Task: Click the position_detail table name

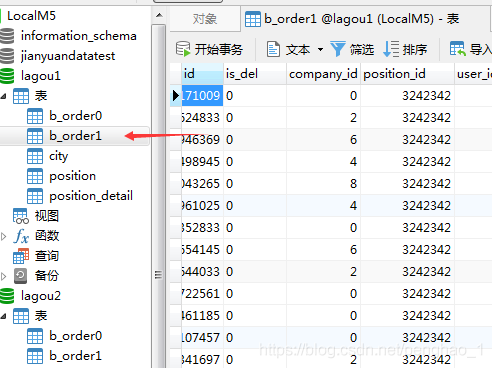Action: point(91,196)
